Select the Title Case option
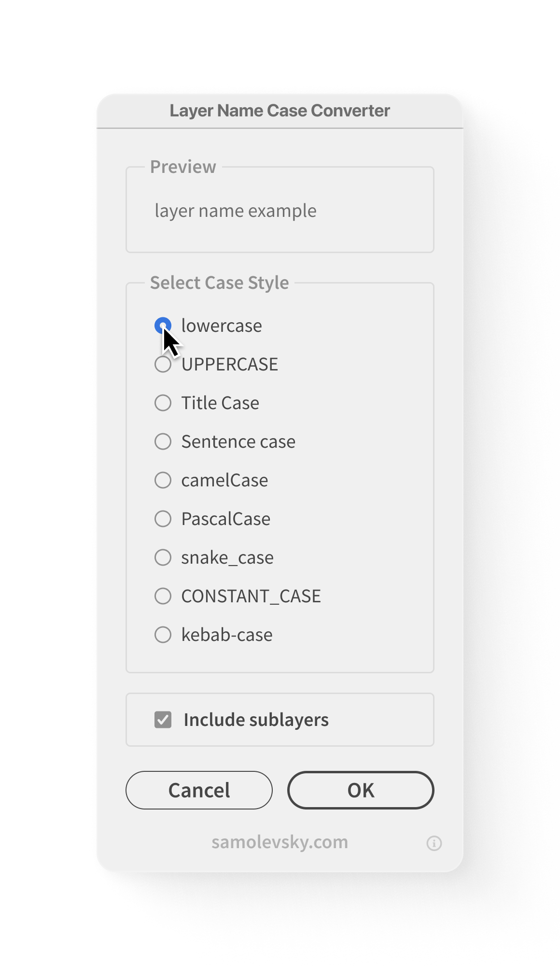The height and width of the screenshot is (966, 560). [x=163, y=403]
